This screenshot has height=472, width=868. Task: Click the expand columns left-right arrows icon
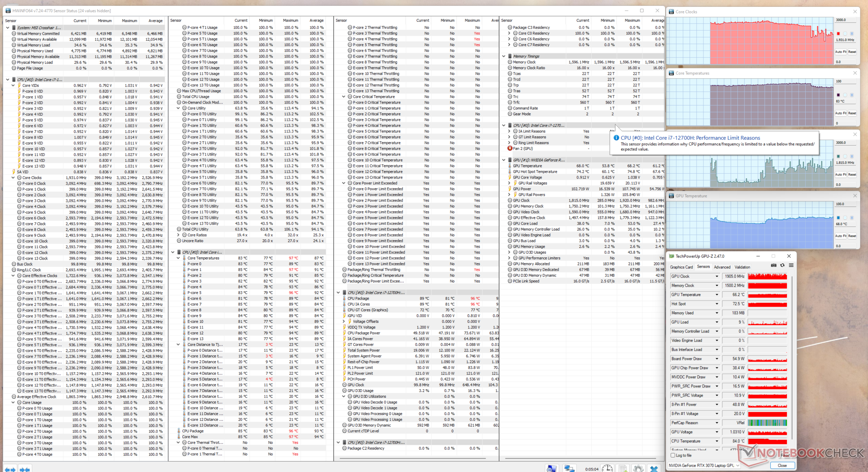point(10,469)
